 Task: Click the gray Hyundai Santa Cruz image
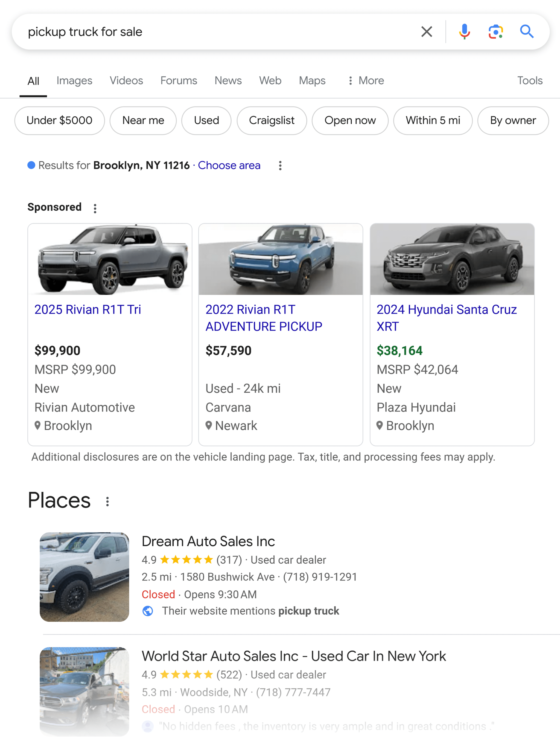click(x=452, y=259)
